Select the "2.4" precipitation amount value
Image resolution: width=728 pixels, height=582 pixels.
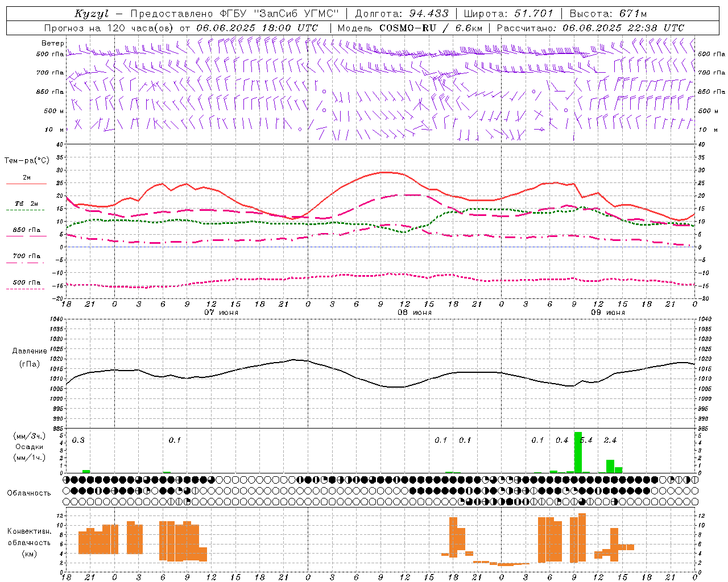[610, 440]
